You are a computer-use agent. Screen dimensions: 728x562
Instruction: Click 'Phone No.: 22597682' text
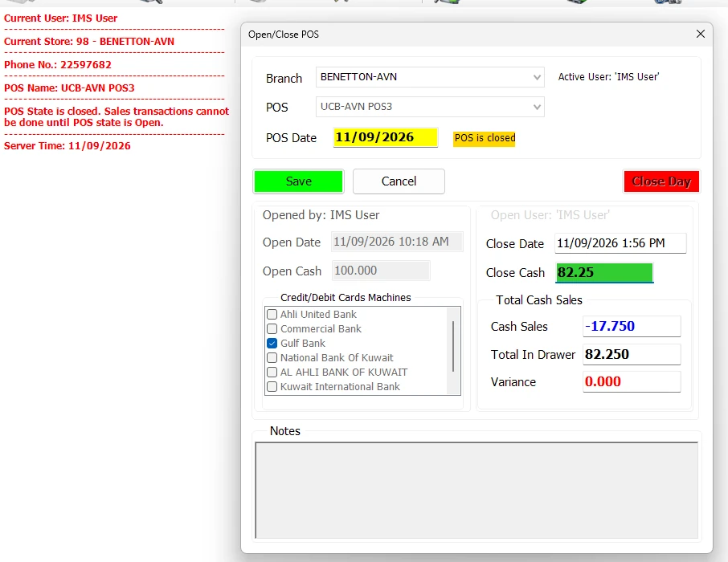click(58, 64)
